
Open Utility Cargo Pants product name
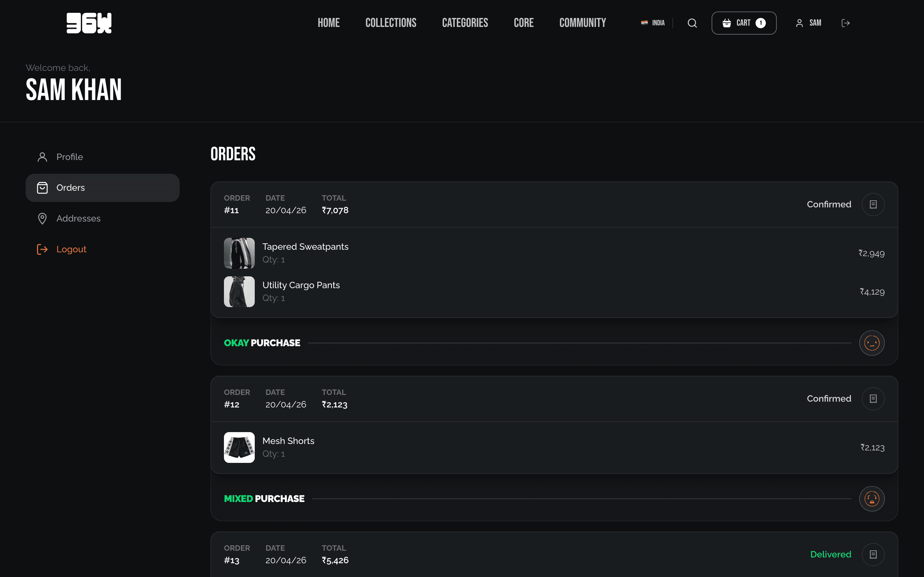301,285
